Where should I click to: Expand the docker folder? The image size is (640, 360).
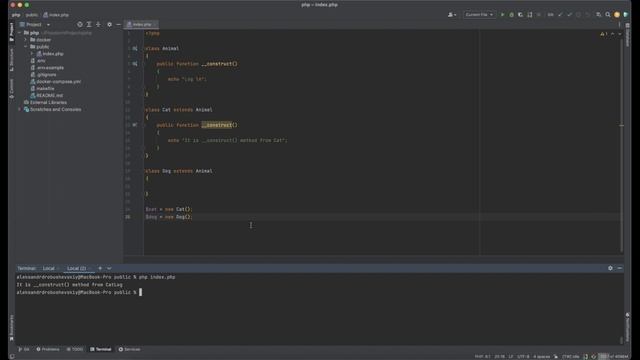[x=26, y=40]
